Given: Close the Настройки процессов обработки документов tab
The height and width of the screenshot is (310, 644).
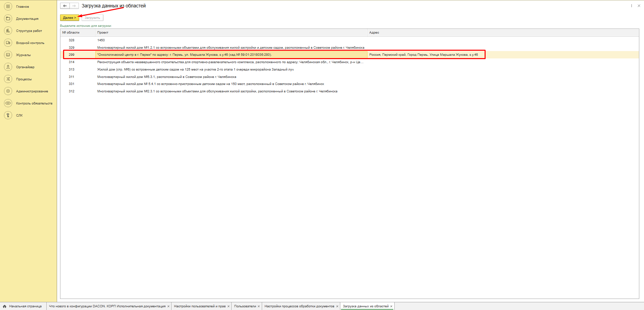Looking at the screenshot, I should [x=337, y=306].
